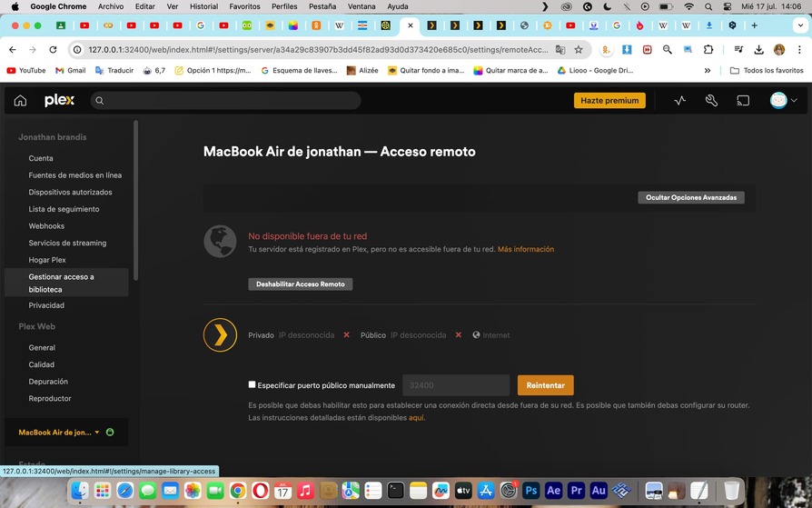The width and height of the screenshot is (812, 508).
Task: Open the Chrome tab search chevron
Action: click(800, 25)
